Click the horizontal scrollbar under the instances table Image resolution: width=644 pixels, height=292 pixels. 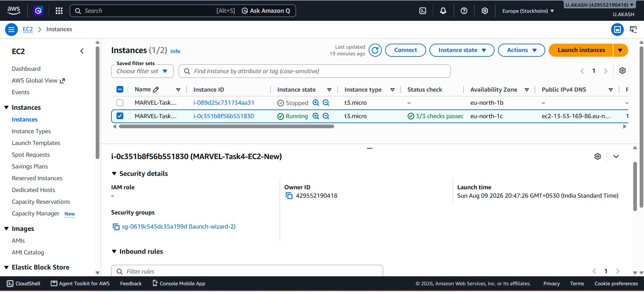coord(226,127)
